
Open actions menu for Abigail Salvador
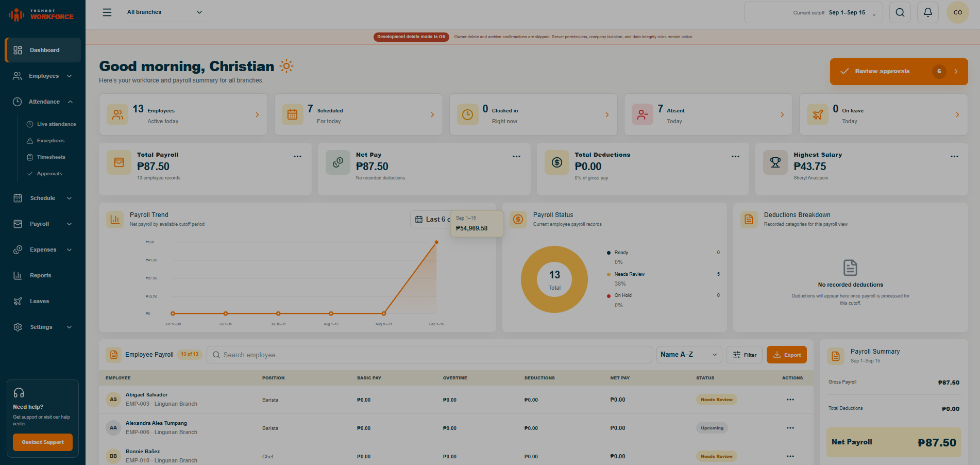[x=790, y=400]
